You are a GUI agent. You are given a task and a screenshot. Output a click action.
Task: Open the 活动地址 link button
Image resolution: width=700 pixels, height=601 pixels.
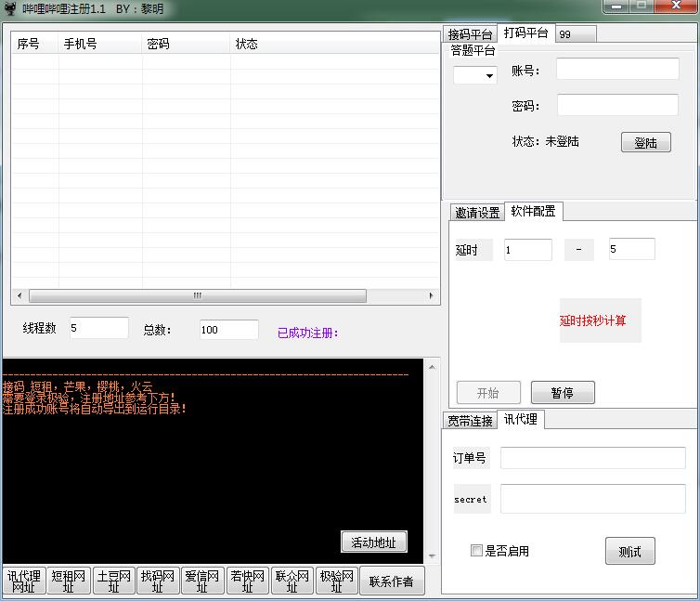coord(373,542)
